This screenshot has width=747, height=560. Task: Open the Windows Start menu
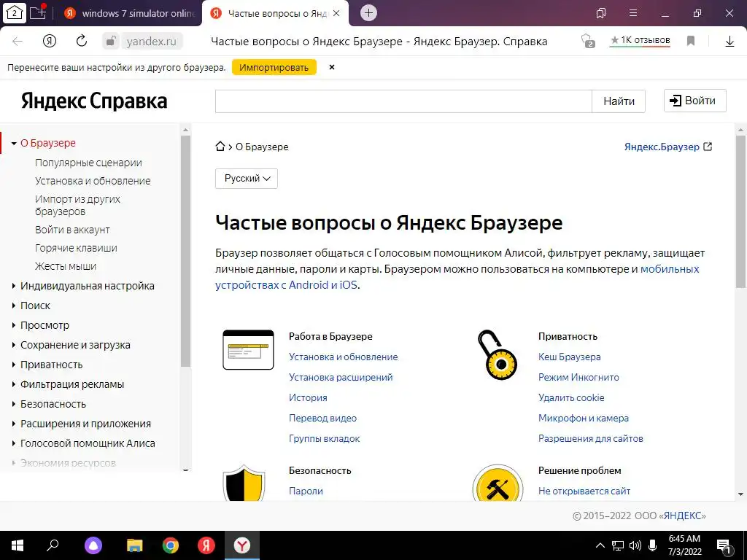[x=18, y=545]
